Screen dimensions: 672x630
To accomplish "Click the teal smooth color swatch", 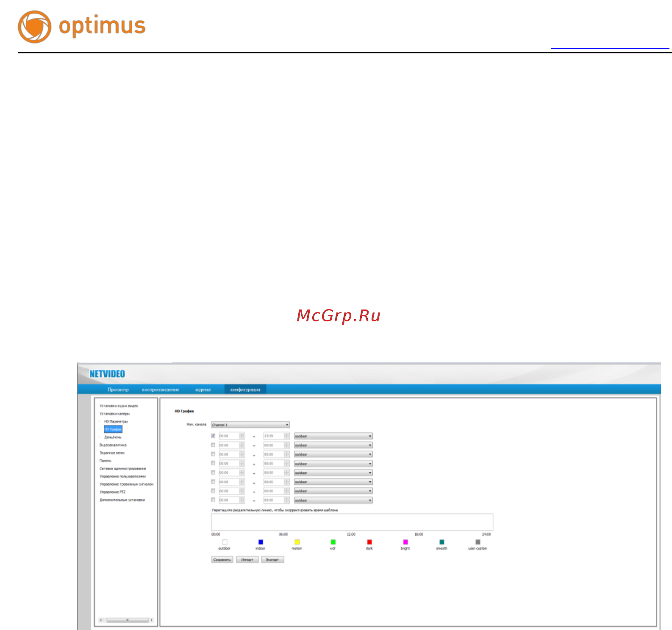I will click(442, 542).
